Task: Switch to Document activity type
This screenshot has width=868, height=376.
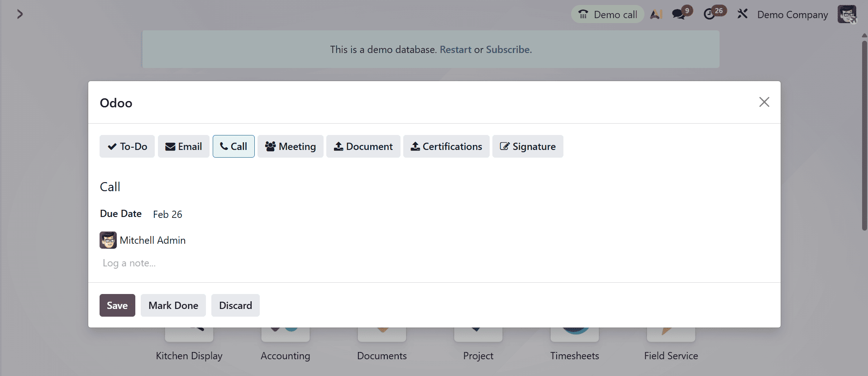Action: click(x=363, y=146)
